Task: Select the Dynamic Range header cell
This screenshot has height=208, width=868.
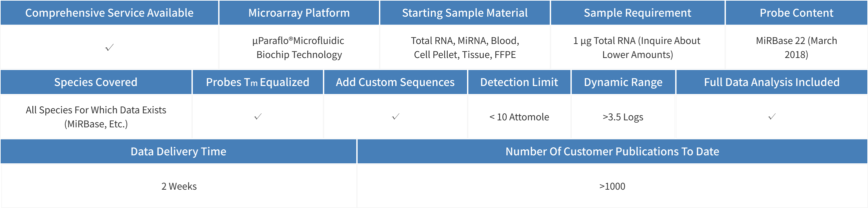Action: tap(623, 82)
